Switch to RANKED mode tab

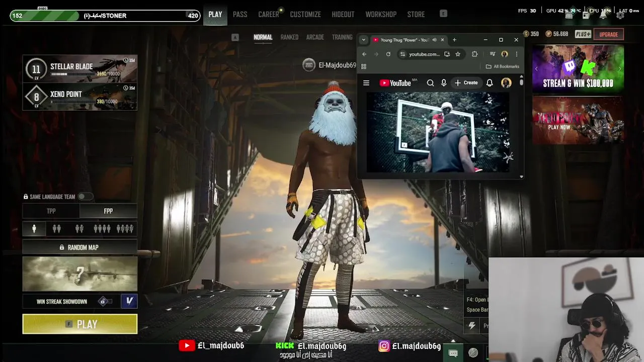pyautogui.click(x=289, y=37)
